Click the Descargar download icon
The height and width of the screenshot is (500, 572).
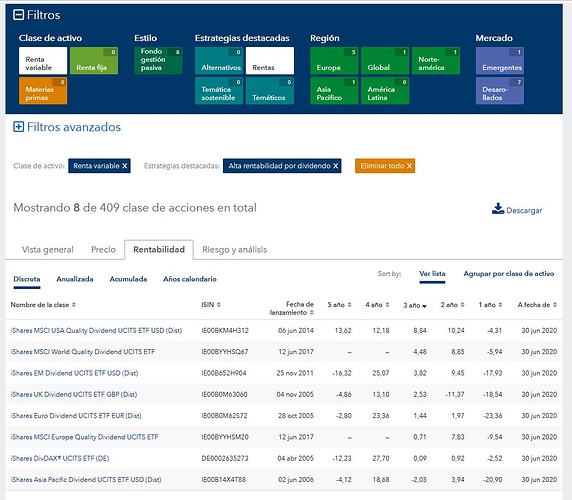coord(498,209)
